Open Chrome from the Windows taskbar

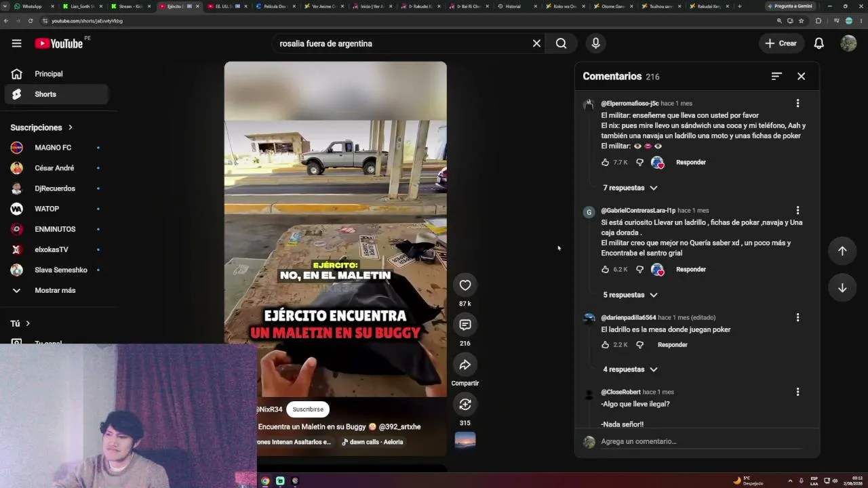265,481
